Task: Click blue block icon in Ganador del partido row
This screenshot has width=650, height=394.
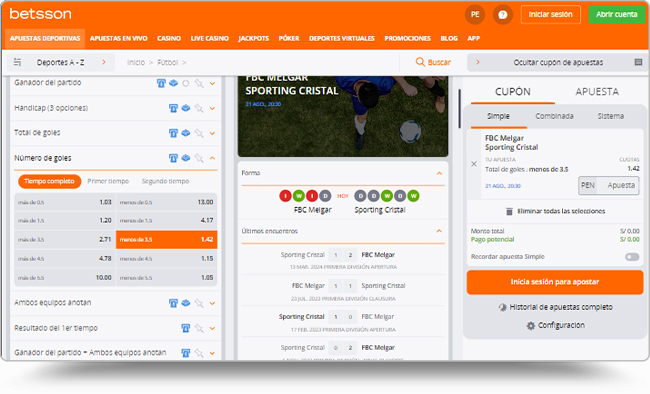Action: 173,83
